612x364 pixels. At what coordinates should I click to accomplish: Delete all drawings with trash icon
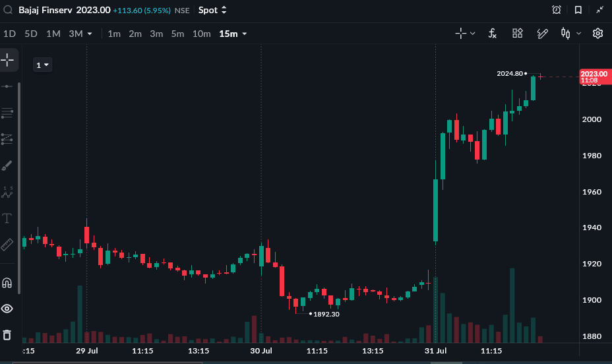tap(7, 335)
